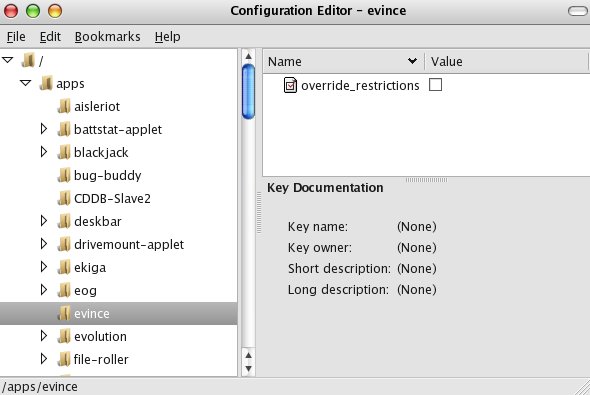The image size is (590, 395).
Task: Expand the blackjack node
Action: coord(44,152)
